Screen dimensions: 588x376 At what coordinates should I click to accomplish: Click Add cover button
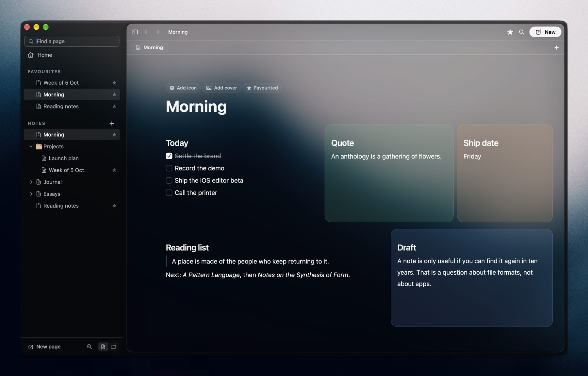pos(221,88)
